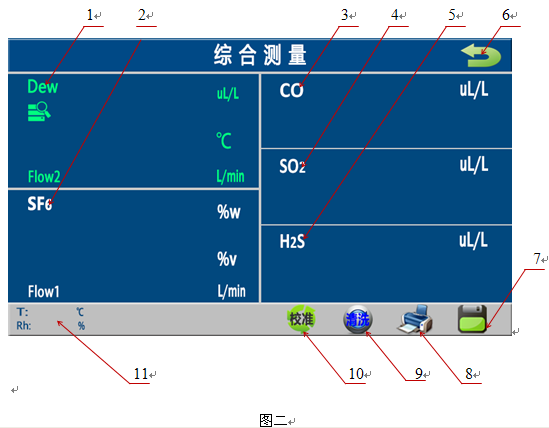Image resolution: width=549 pixels, height=428 pixels.
Task: Click the green ℃ unit in Dew panel
Action: pyautogui.click(x=223, y=140)
